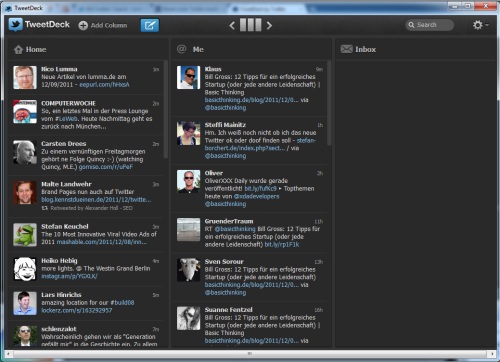The image size is (500, 362).
Task: Click retweet icon under Malte Landwehr's tweet
Action: click(x=45, y=208)
